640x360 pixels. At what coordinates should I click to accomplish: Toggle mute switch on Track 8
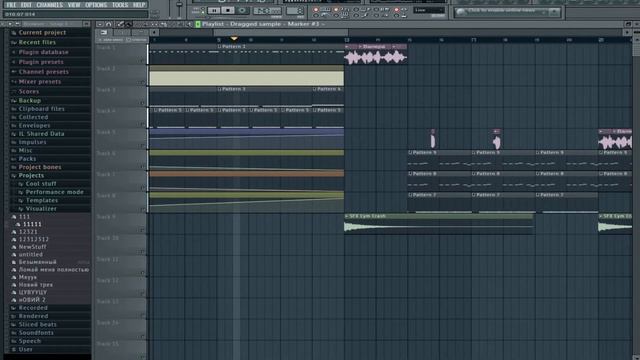coord(142,209)
